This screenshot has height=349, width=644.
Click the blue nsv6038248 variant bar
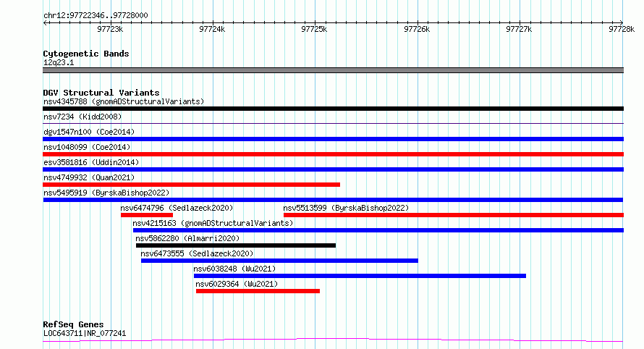pos(360,276)
